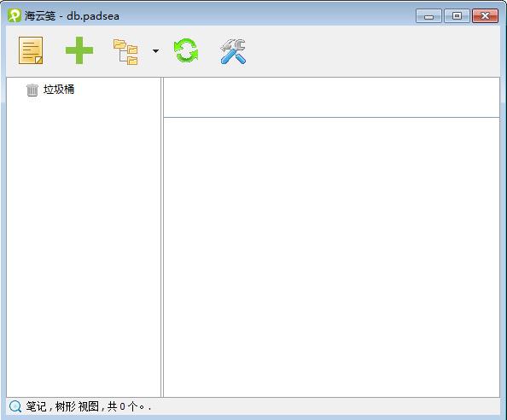Click the status text 笔记, 树形 视图
The image size is (507, 420).
coord(62,406)
